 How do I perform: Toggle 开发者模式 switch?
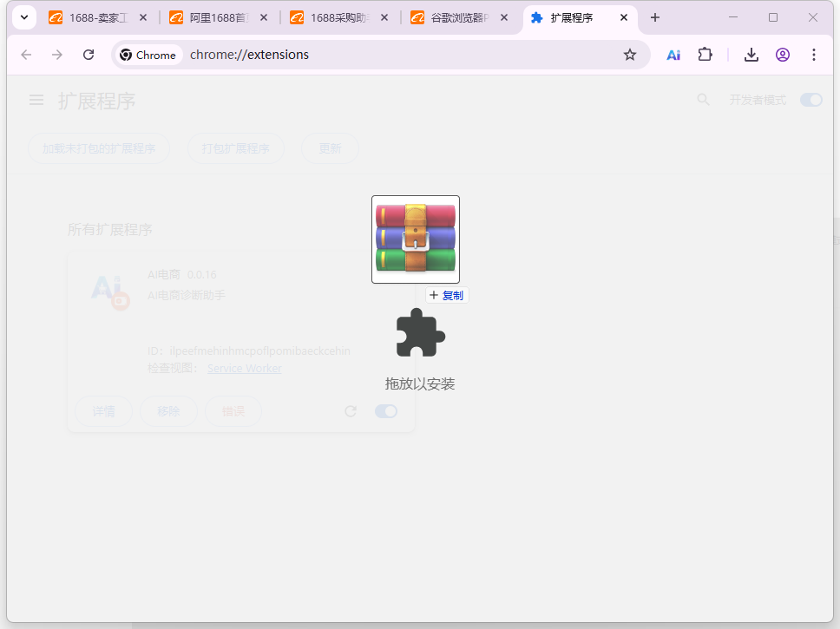click(x=810, y=99)
